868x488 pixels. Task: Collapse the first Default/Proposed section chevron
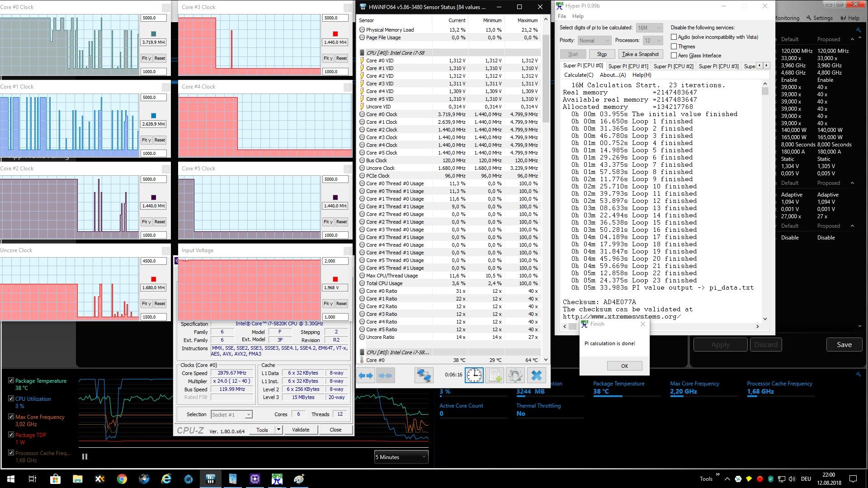click(852, 39)
